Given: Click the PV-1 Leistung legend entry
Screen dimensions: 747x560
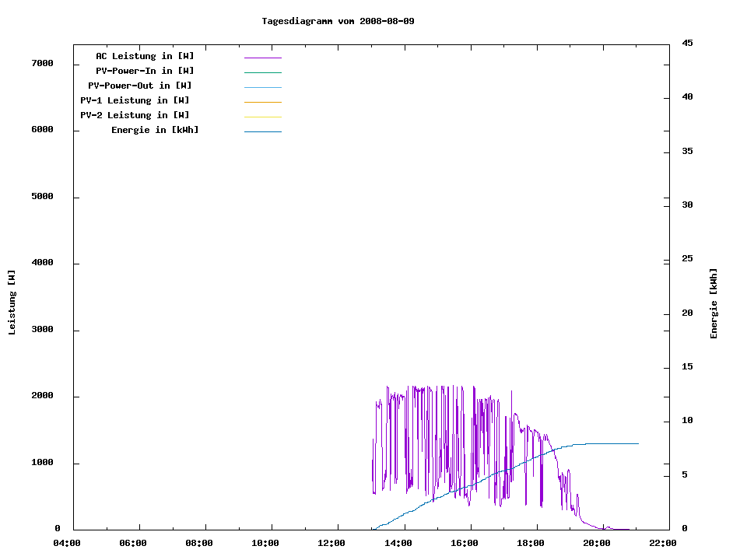Looking at the screenshot, I should pos(135,100).
